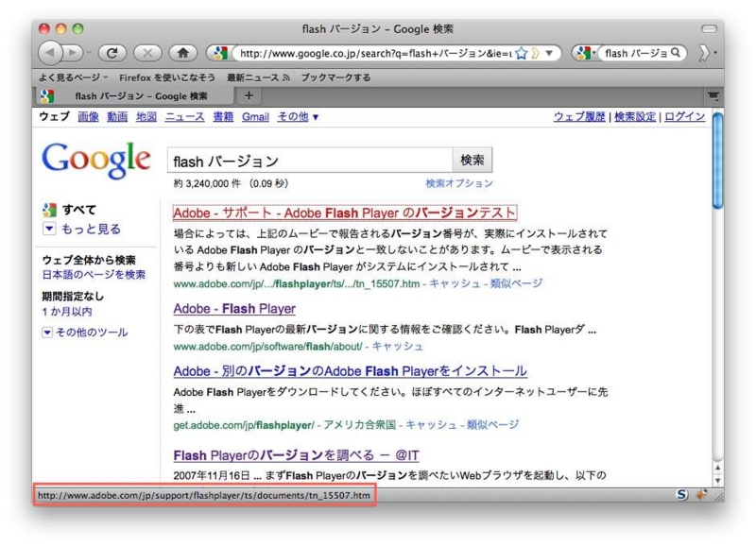Click the URL text in the address bar
The image size is (756, 546).
coord(375,54)
